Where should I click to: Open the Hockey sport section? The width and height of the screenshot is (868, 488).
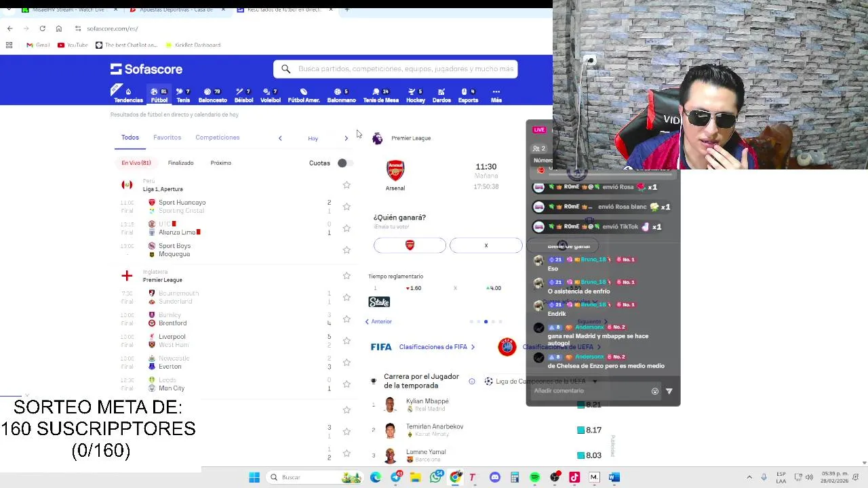416,95
